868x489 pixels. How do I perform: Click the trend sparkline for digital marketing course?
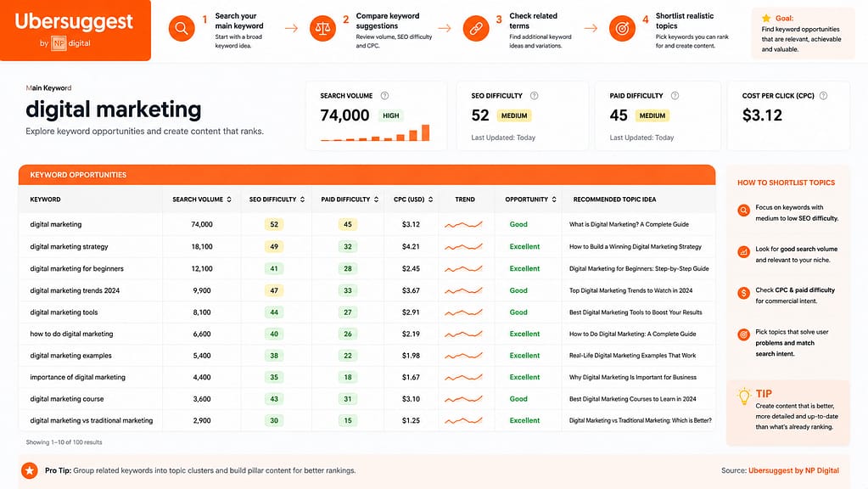coord(463,399)
